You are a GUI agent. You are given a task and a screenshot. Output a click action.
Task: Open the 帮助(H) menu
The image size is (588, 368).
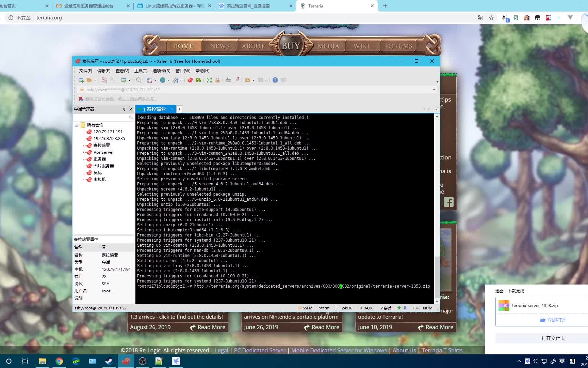202,71
